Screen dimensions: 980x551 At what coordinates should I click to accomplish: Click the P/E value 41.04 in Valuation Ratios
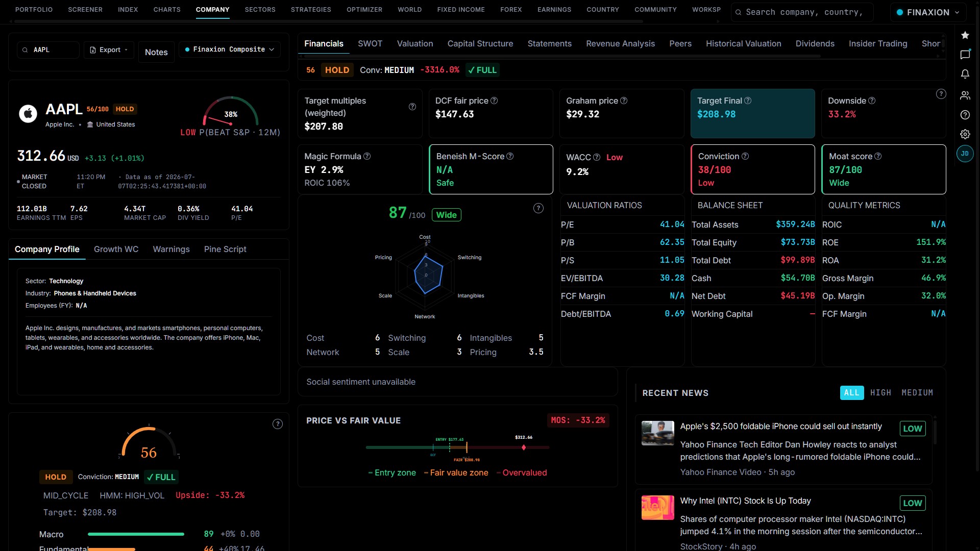click(672, 224)
